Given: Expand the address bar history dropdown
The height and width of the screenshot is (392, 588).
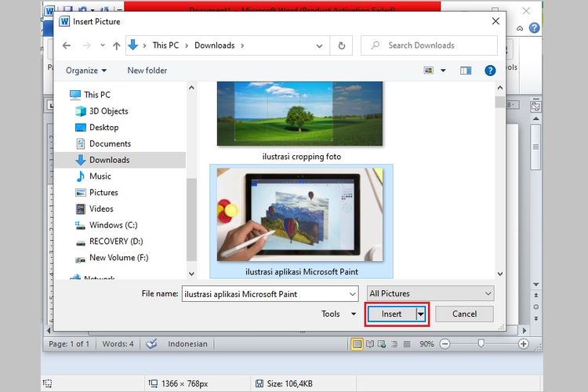Looking at the screenshot, I should click(319, 45).
